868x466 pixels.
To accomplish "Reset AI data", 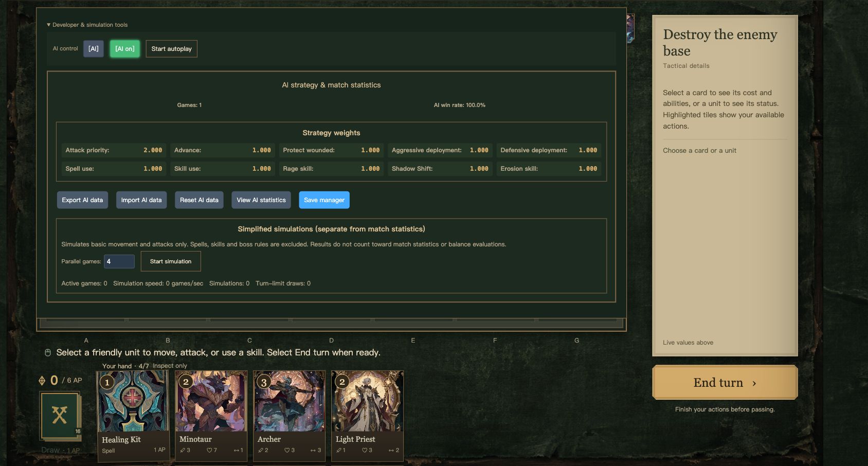I will [199, 200].
